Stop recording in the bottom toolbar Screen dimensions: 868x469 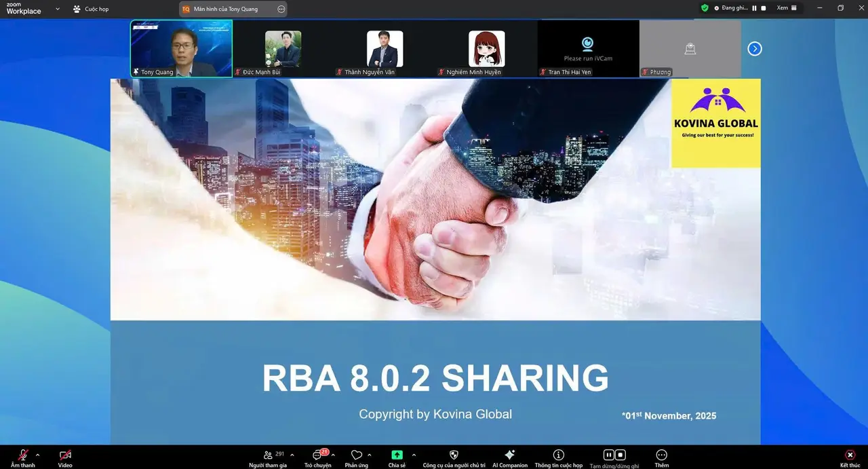(x=620, y=455)
